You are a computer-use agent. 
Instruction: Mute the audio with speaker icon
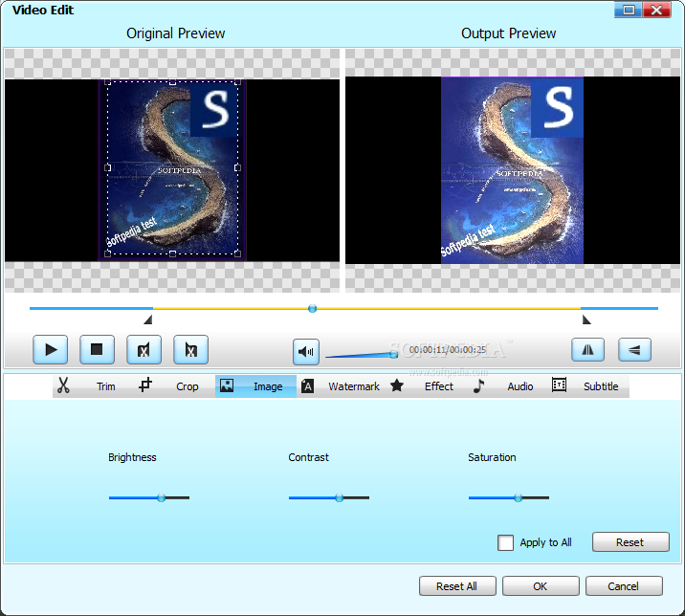point(306,352)
